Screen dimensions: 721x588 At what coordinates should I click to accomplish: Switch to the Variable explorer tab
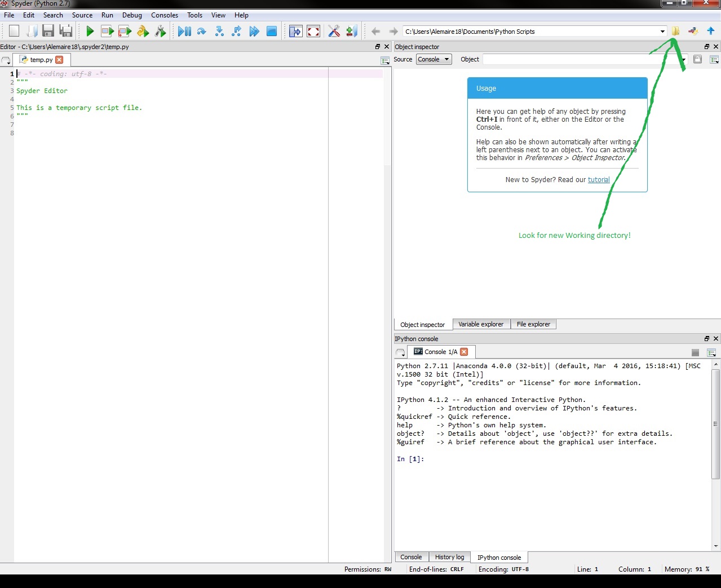pos(480,324)
